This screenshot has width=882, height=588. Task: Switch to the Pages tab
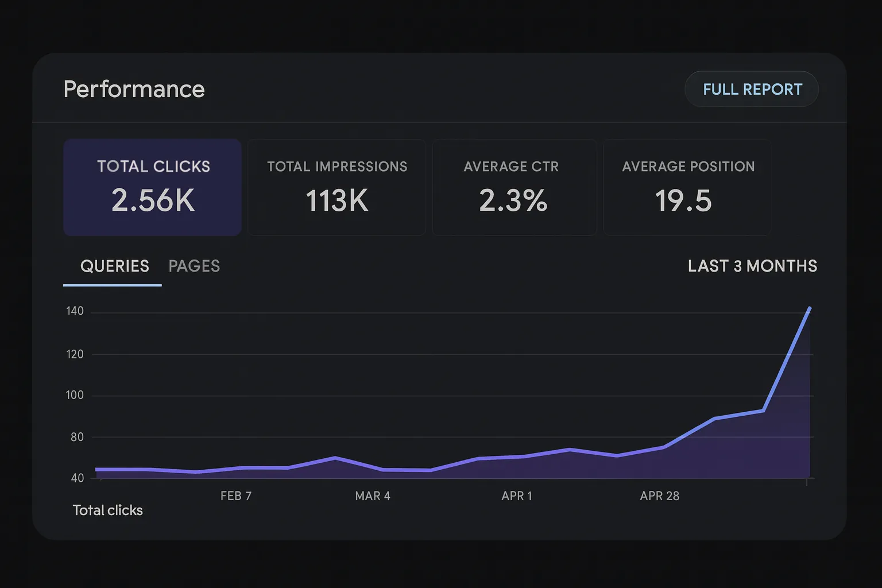tap(194, 266)
